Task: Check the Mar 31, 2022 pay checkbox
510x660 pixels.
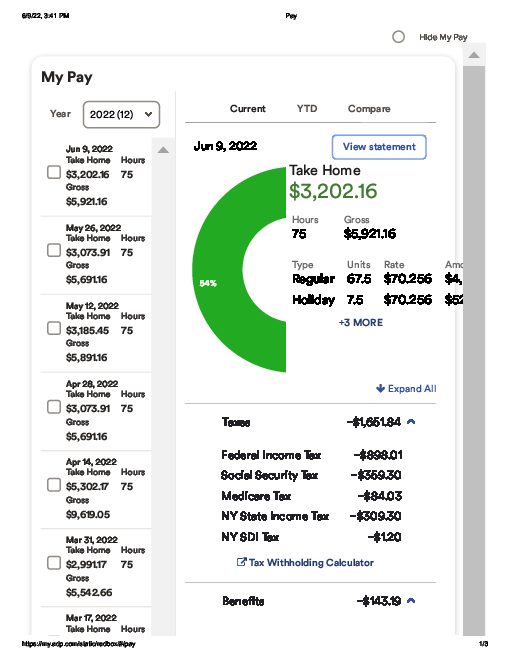Action: (54, 563)
